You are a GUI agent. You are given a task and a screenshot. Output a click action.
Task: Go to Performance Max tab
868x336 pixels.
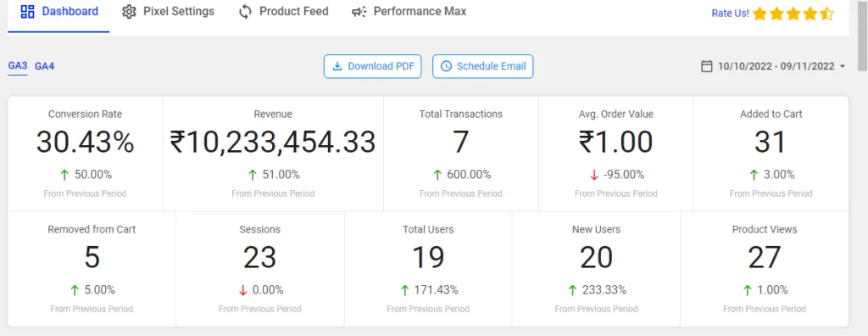pyautogui.click(x=409, y=12)
